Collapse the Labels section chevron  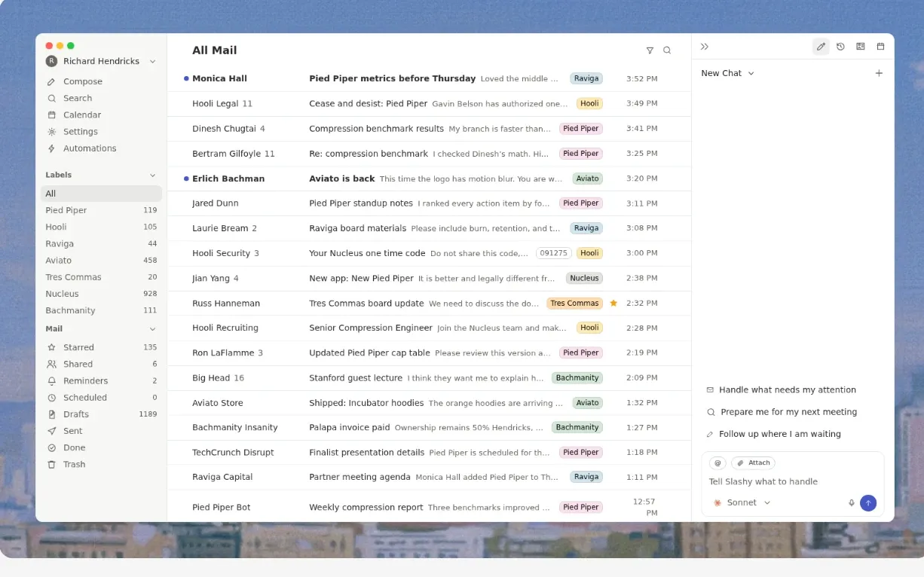click(152, 175)
